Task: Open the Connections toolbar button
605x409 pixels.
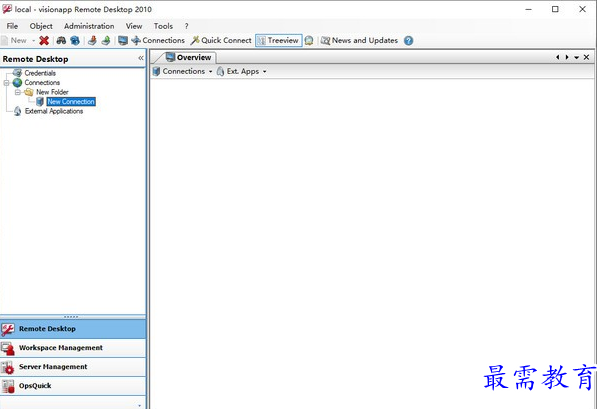Action: click(x=158, y=41)
